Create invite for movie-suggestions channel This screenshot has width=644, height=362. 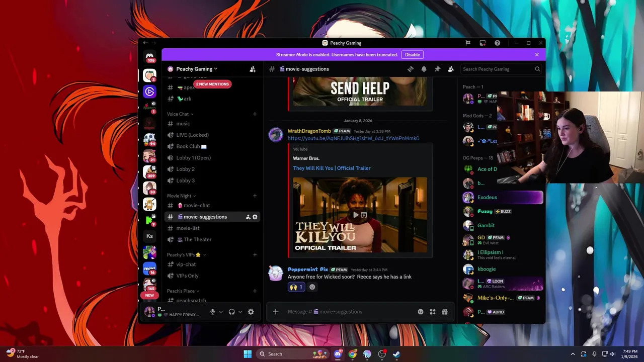[248, 217]
